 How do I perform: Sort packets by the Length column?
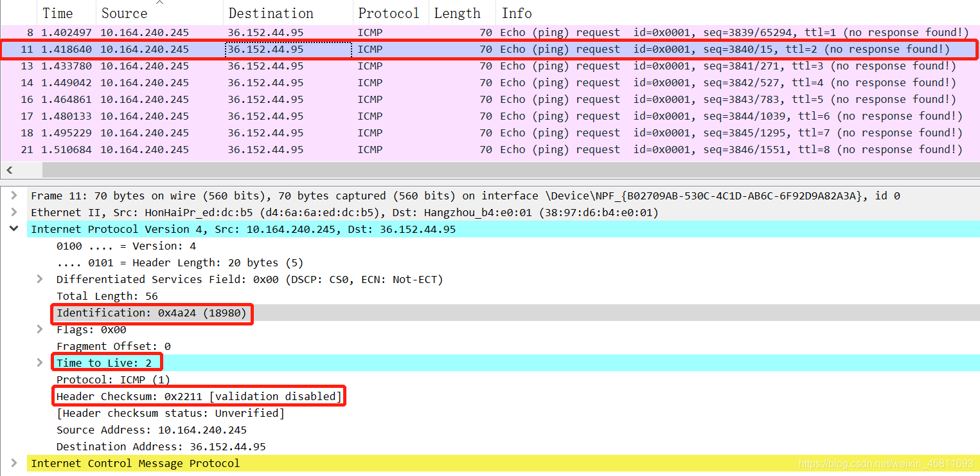(458, 12)
